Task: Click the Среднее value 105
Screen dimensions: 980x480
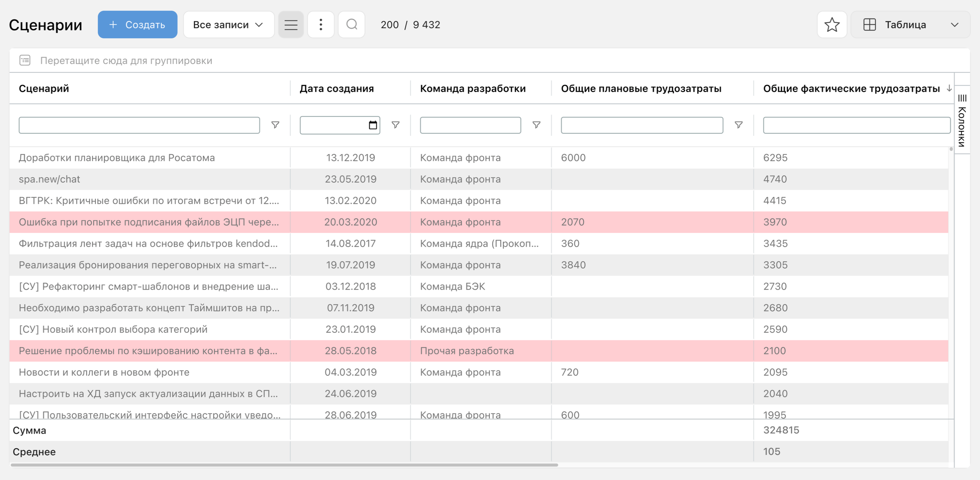Action: (x=772, y=452)
